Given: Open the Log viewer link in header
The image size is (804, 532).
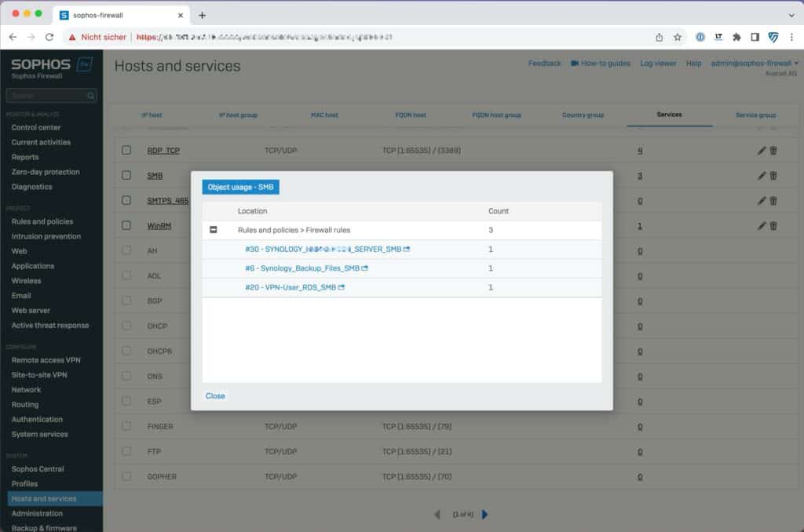Looking at the screenshot, I should pyautogui.click(x=658, y=64).
